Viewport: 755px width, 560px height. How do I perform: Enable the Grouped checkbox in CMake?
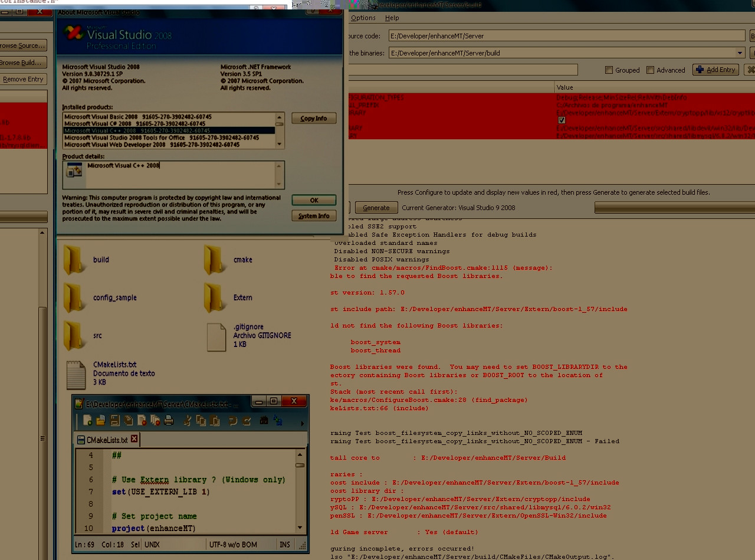click(609, 70)
